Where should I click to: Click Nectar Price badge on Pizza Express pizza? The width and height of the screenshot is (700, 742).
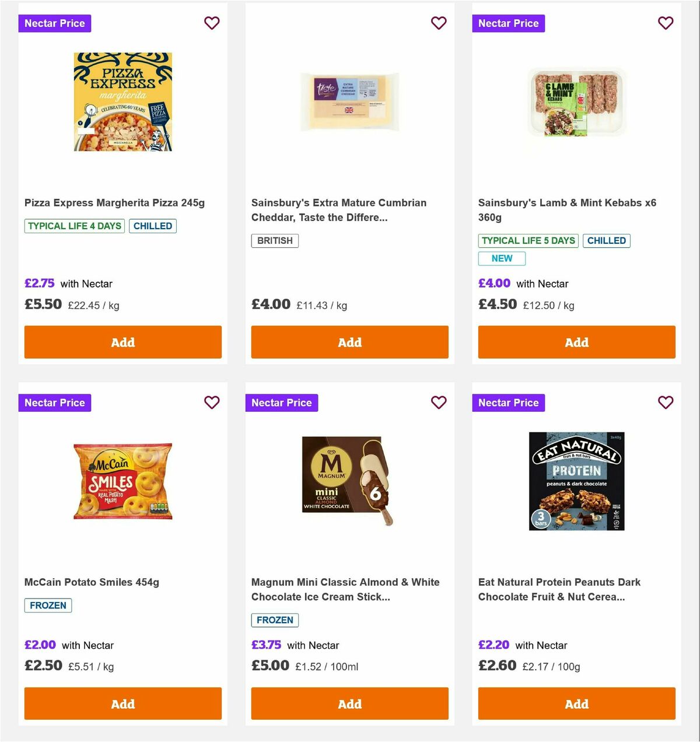54,23
